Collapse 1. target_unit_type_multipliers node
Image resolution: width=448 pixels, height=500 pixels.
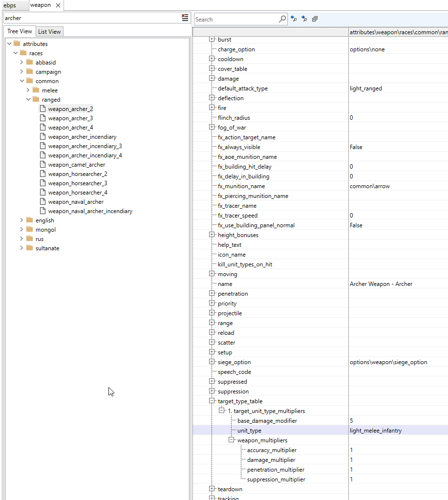[222, 411]
